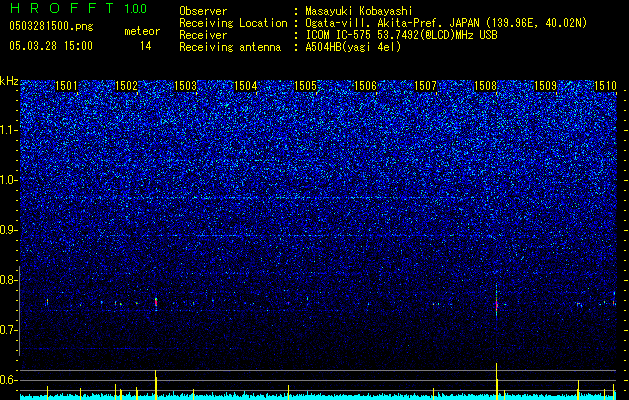The width and height of the screenshot is (629, 400).
Task: Click the Receiving Location label
Action: tap(233, 23)
